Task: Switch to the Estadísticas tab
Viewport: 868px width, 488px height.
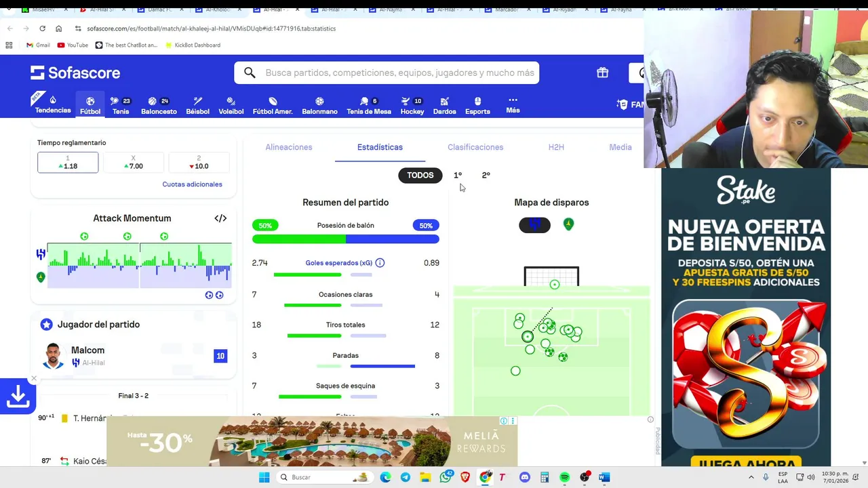Action: click(380, 147)
